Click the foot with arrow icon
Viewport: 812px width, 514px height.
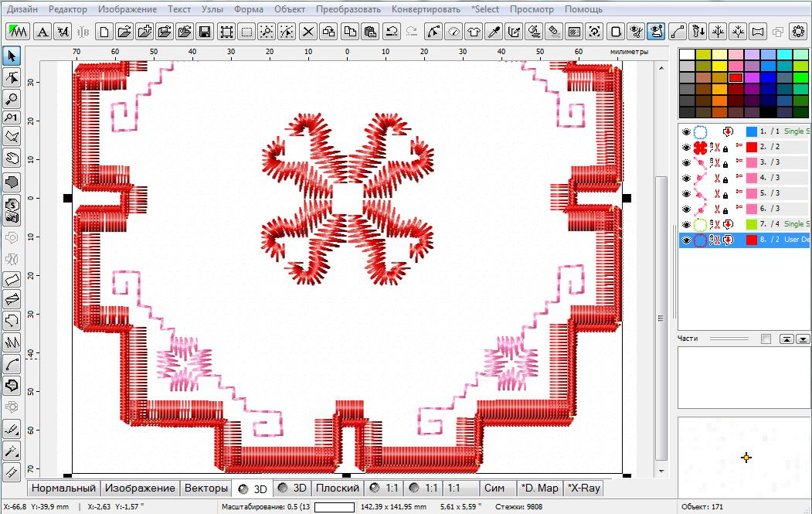(698, 32)
